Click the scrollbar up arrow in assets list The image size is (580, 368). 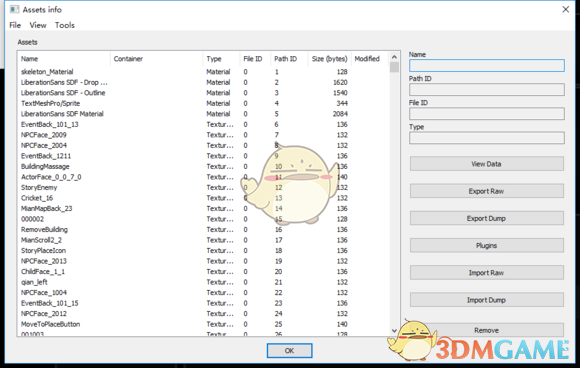394,57
